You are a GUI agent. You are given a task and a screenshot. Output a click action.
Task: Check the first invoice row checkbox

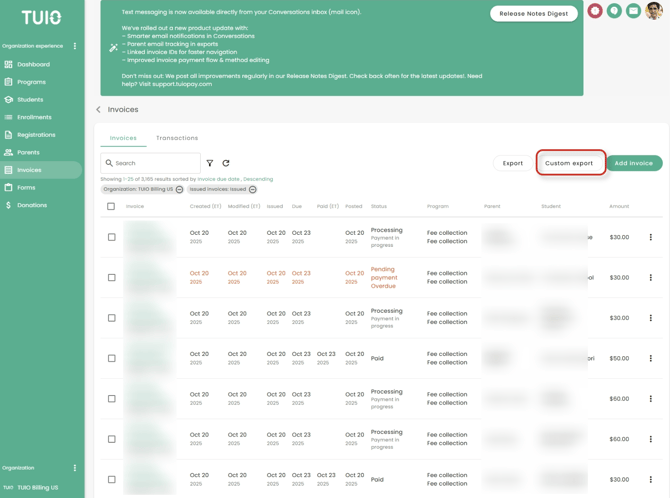(x=111, y=237)
